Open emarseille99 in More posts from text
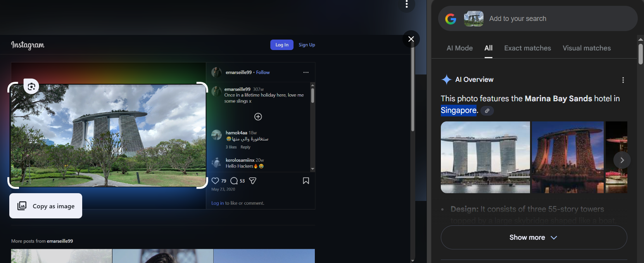Viewport: 644px width, 263px height. click(60, 241)
